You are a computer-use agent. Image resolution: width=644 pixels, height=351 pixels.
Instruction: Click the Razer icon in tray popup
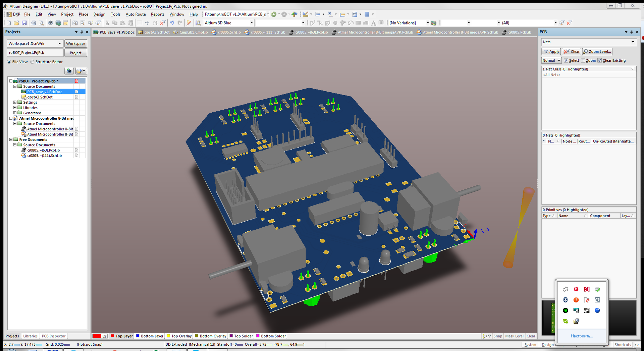[x=565, y=310]
